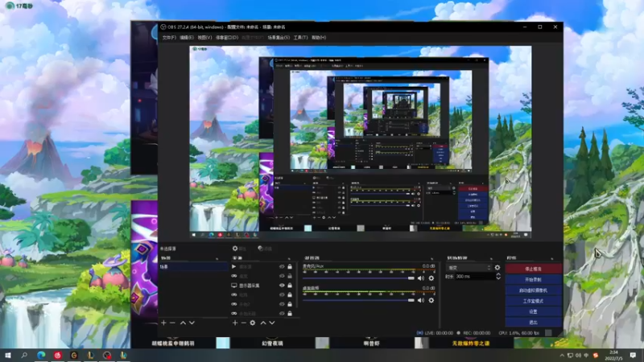This screenshot has height=362, width=644.
Task: Show hidden system tray icons chevron
Action: [x=562, y=356]
